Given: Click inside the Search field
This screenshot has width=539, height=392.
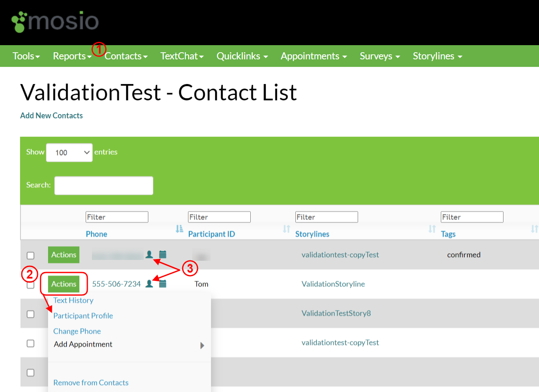Looking at the screenshot, I should tap(103, 185).
